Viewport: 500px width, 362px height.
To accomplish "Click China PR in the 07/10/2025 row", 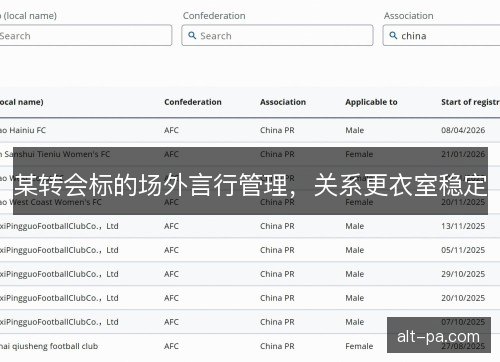I will point(277,322).
